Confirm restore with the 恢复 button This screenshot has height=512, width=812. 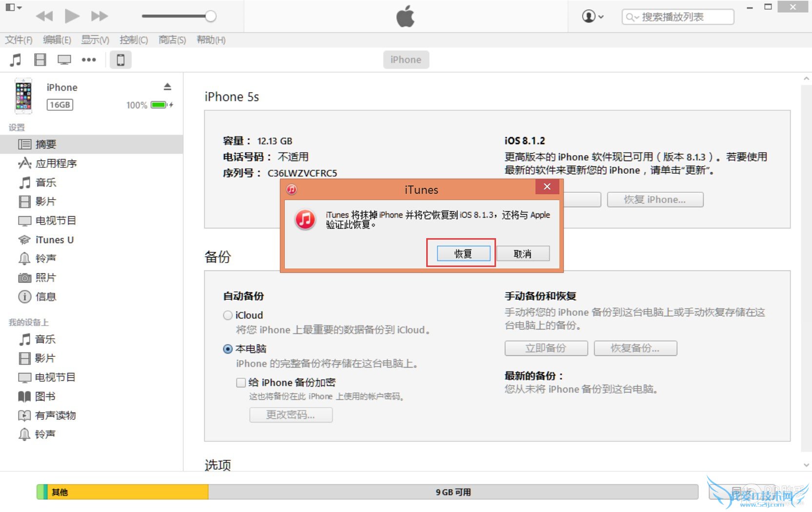pyautogui.click(x=463, y=254)
